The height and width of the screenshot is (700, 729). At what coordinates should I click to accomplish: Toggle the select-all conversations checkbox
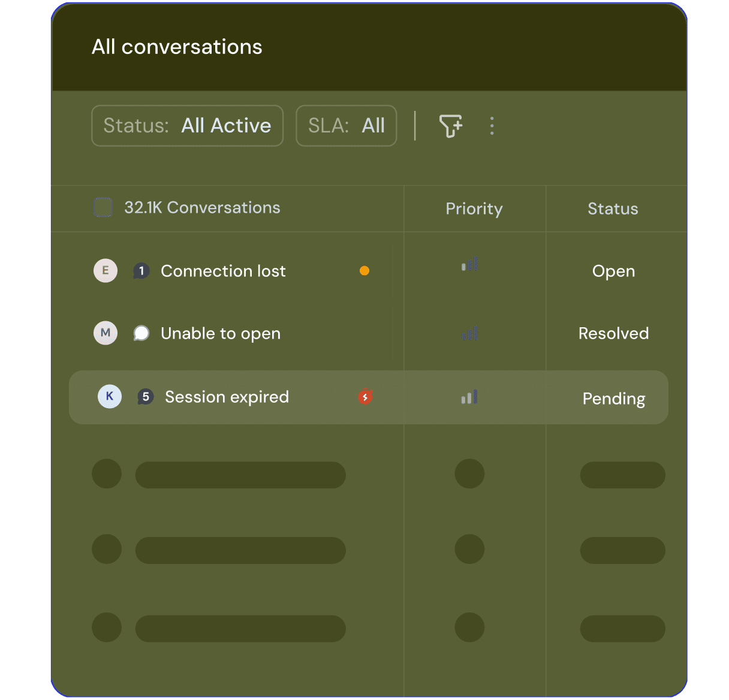pos(103,206)
